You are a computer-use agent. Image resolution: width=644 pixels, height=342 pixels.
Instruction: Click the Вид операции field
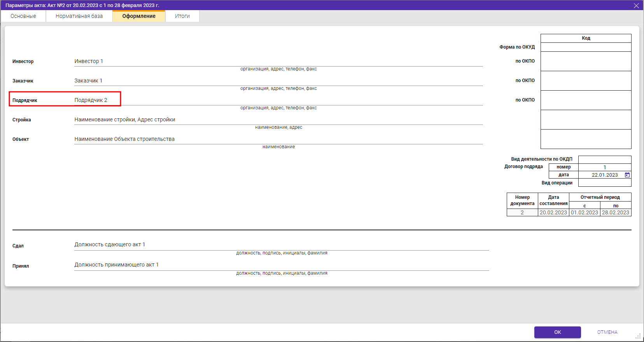pyautogui.click(x=604, y=183)
